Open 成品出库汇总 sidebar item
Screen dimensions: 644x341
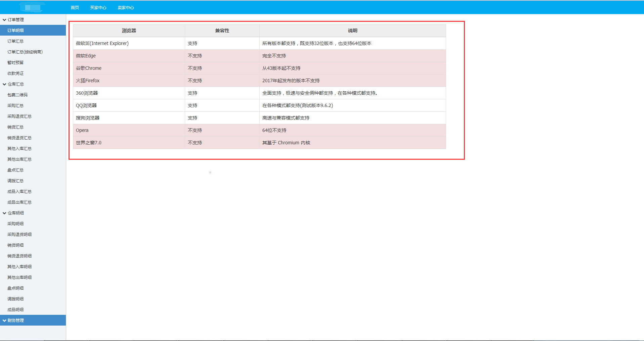click(33, 202)
